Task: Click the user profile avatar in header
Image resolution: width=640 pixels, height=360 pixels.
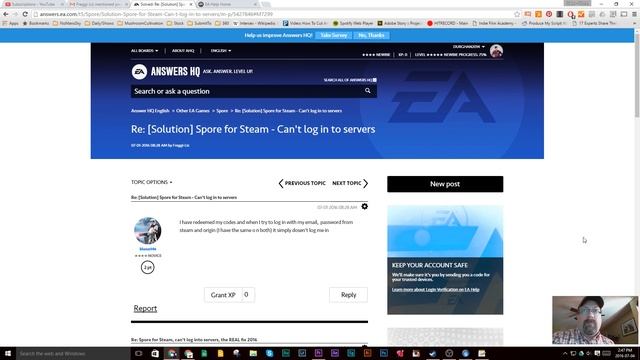Action: click(496, 51)
